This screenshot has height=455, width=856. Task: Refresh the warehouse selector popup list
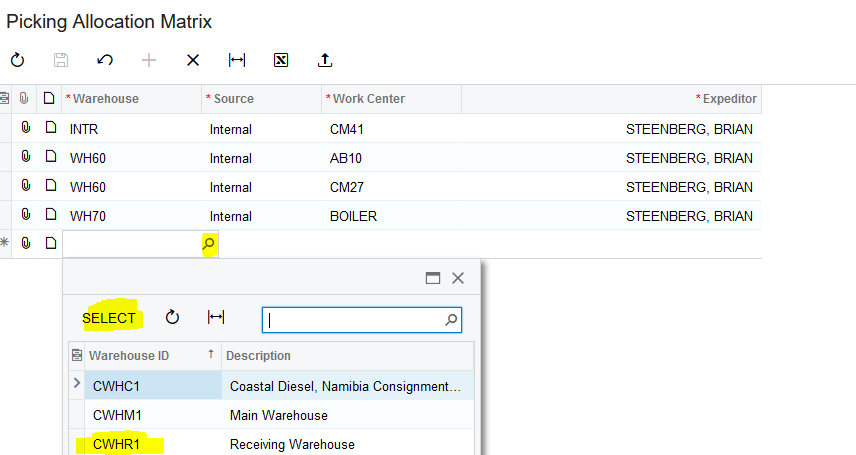tap(172, 317)
